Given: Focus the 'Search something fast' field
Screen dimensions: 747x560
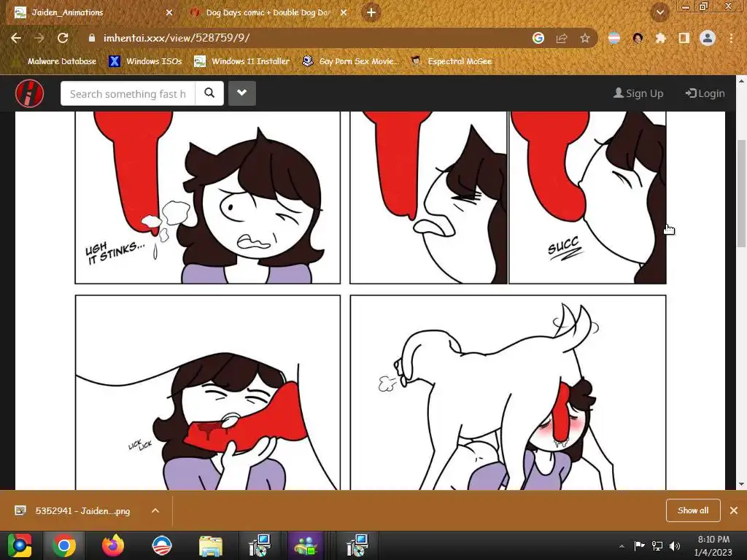Looking at the screenshot, I should (128, 93).
